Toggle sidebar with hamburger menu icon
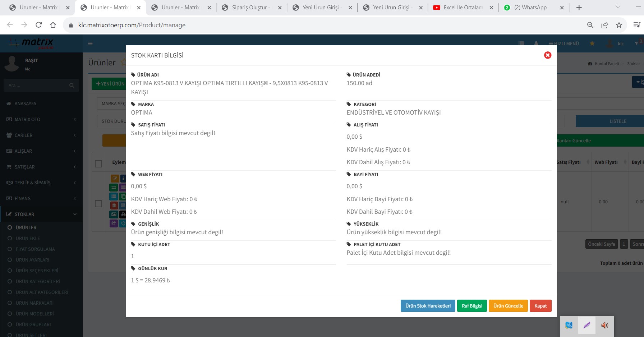The image size is (644, 337). 90,43
